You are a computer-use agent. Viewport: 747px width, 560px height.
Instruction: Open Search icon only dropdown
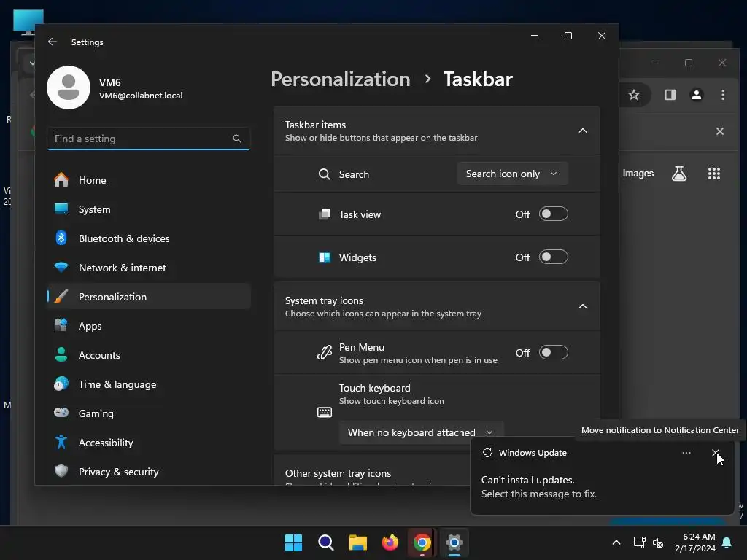click(512, 174)
